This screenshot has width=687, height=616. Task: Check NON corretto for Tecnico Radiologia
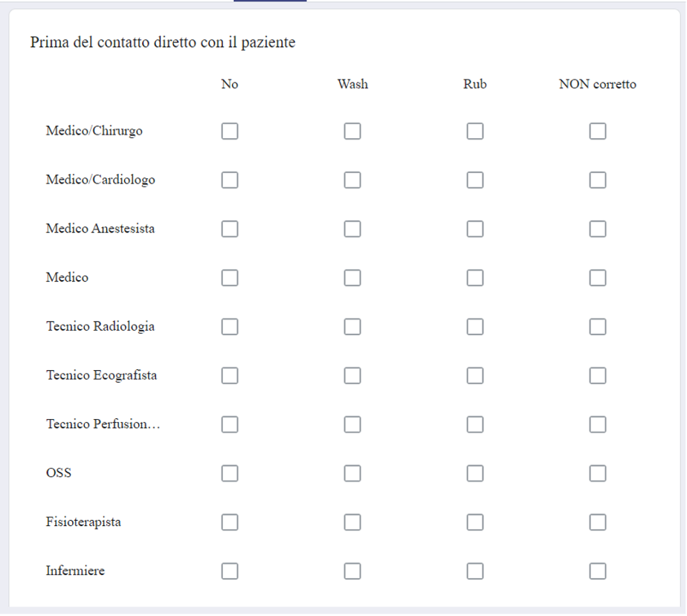598,327
